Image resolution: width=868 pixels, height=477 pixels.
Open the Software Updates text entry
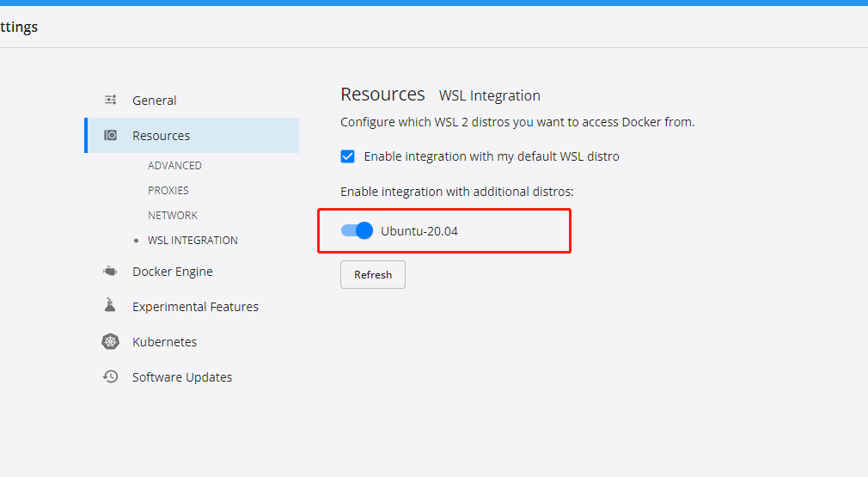point(182,377)
